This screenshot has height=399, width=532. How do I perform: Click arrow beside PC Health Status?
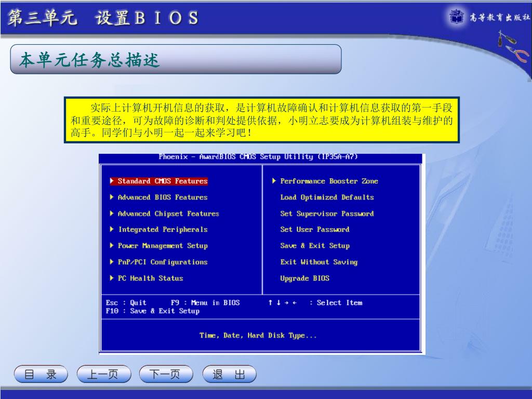(112, 278)
